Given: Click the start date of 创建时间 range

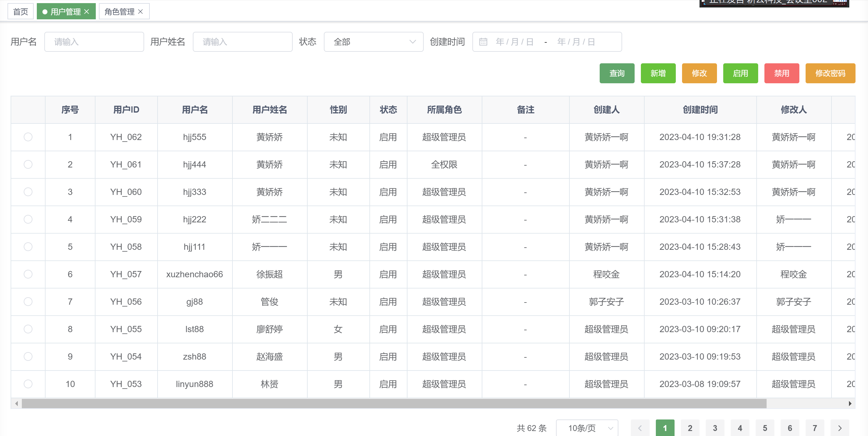Looking at the screenshot, I should [514, 42].
